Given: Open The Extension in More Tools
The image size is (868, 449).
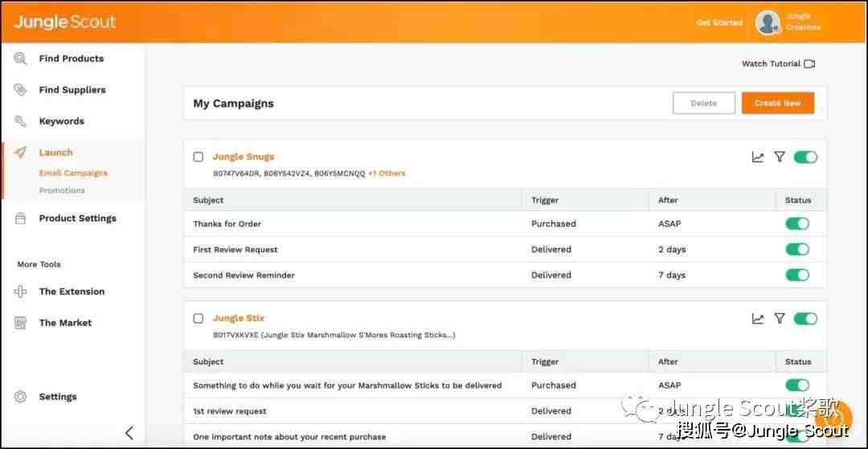Looking at the screenshot, I should click(x=72, y=292).
